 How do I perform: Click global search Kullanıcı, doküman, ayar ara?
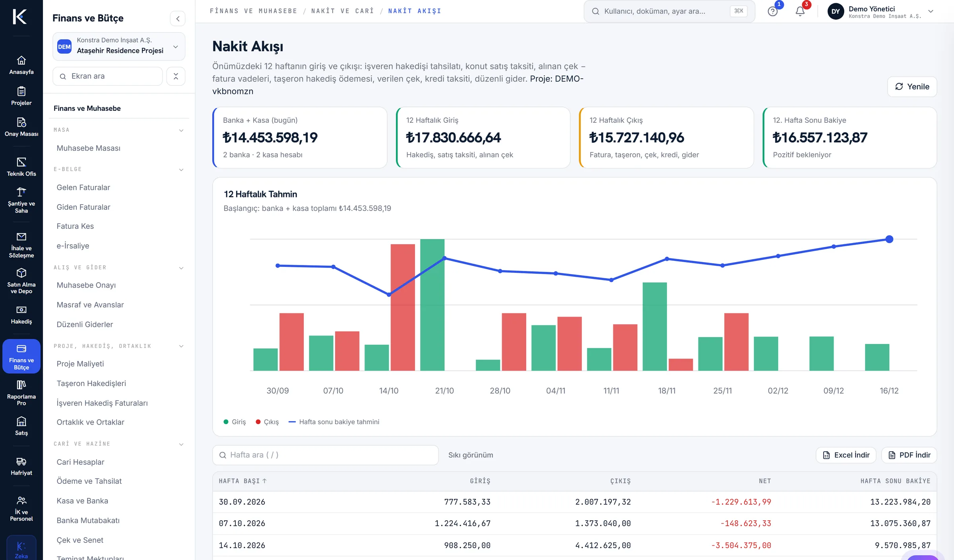click(669, 11)
